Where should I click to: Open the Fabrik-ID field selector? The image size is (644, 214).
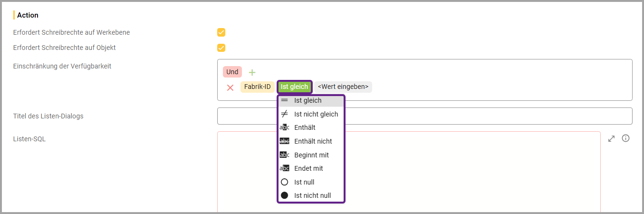click(x=257, y=87)
